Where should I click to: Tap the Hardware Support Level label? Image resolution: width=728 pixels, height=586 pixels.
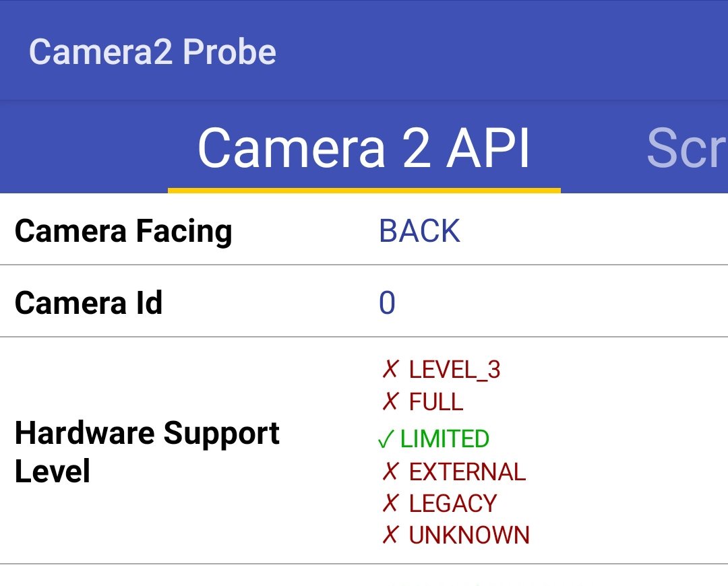click(147, 451)
